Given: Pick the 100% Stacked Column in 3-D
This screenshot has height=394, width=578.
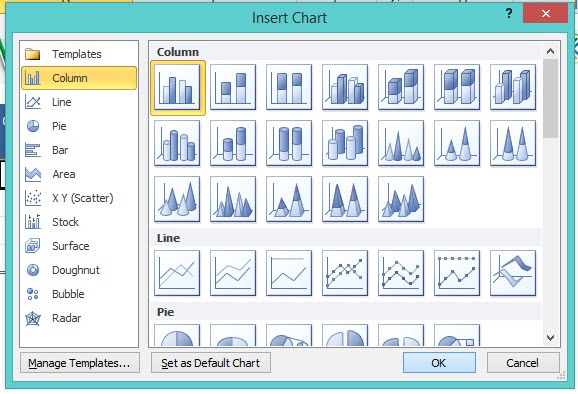Looking at the screenshot, I should click(x=457, y=87).
